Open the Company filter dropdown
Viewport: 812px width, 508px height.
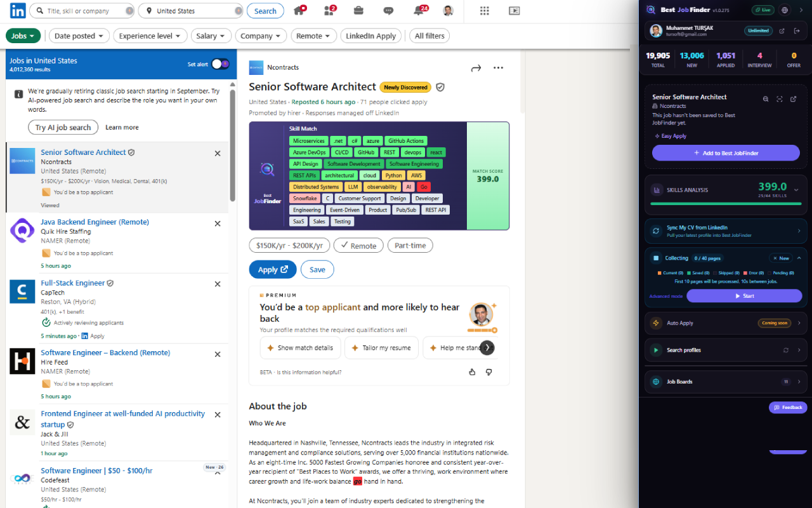[x=261, y=36]
